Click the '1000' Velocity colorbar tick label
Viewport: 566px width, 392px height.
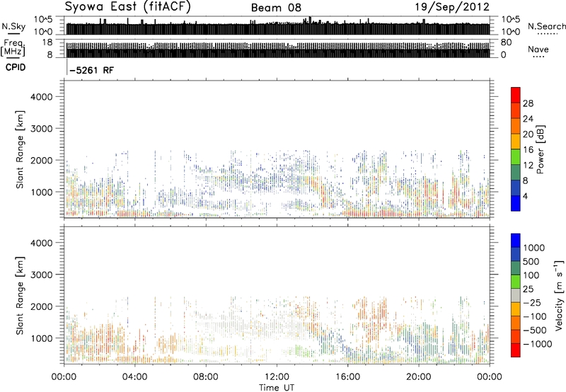534,248
